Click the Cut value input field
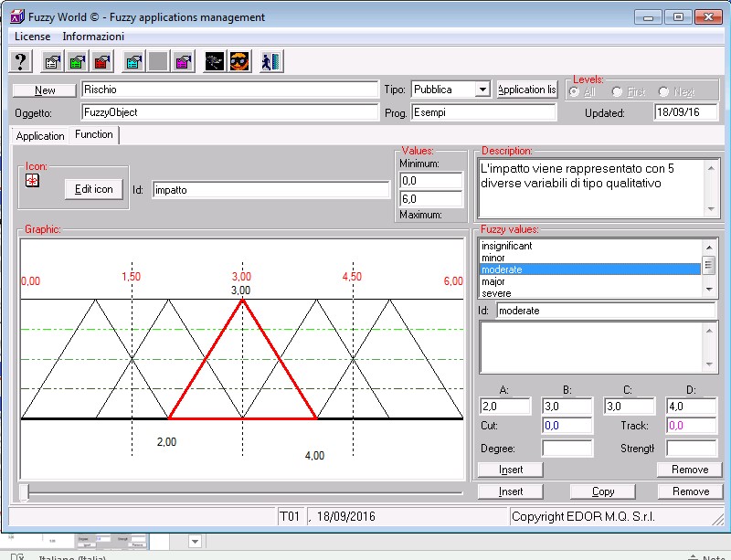Viewport: 731px width, 560px height. [567, 425]
